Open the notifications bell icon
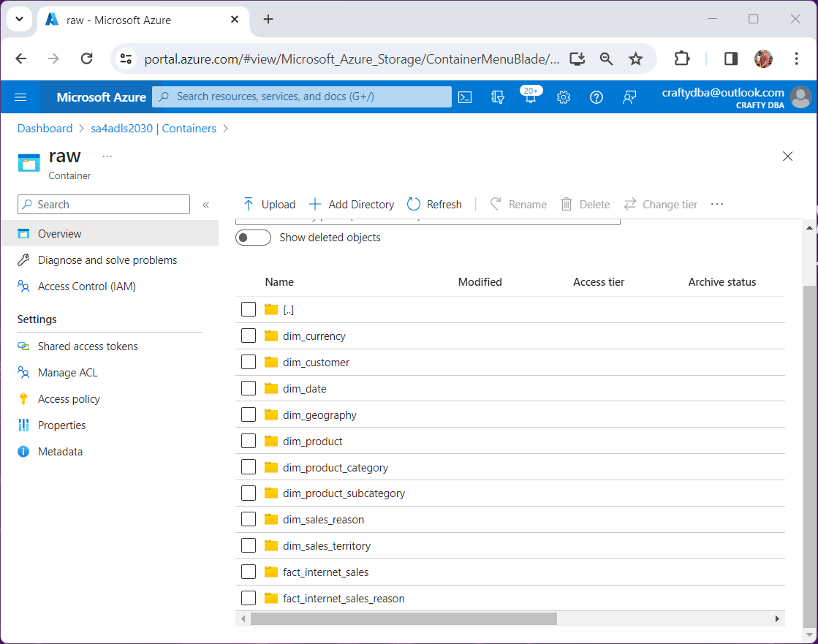 click(530, 97)
